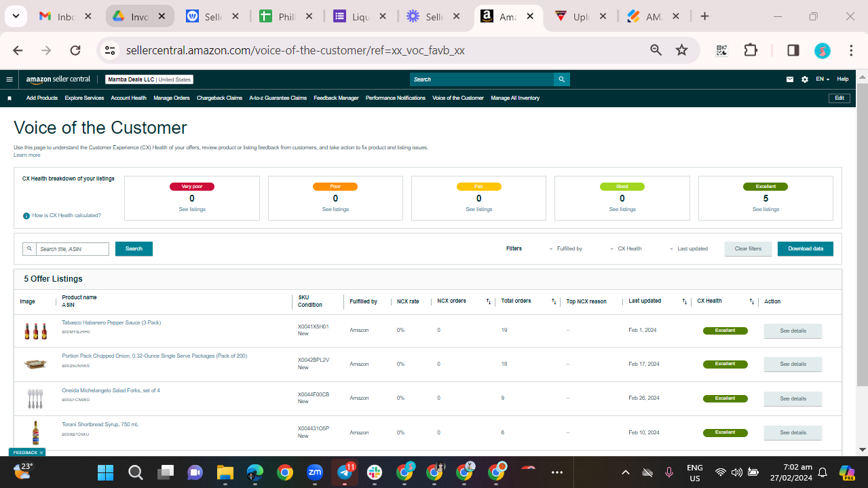The image size is (868, 488).
Task: Bookmark this page with star icon
Action: pyautogui.click(x=681, y=50)
